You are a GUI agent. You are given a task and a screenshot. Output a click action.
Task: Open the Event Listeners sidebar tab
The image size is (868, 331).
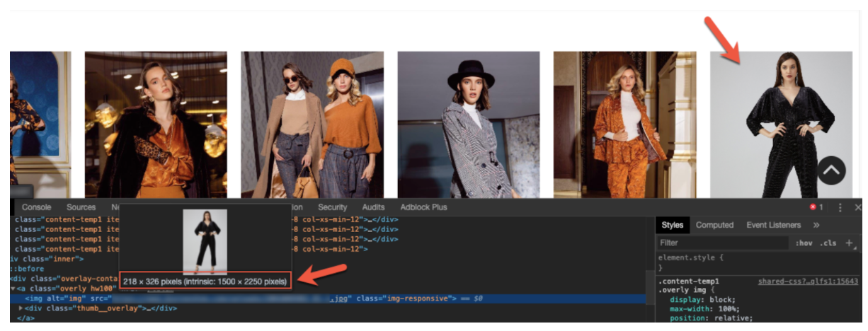pos(773,225)
